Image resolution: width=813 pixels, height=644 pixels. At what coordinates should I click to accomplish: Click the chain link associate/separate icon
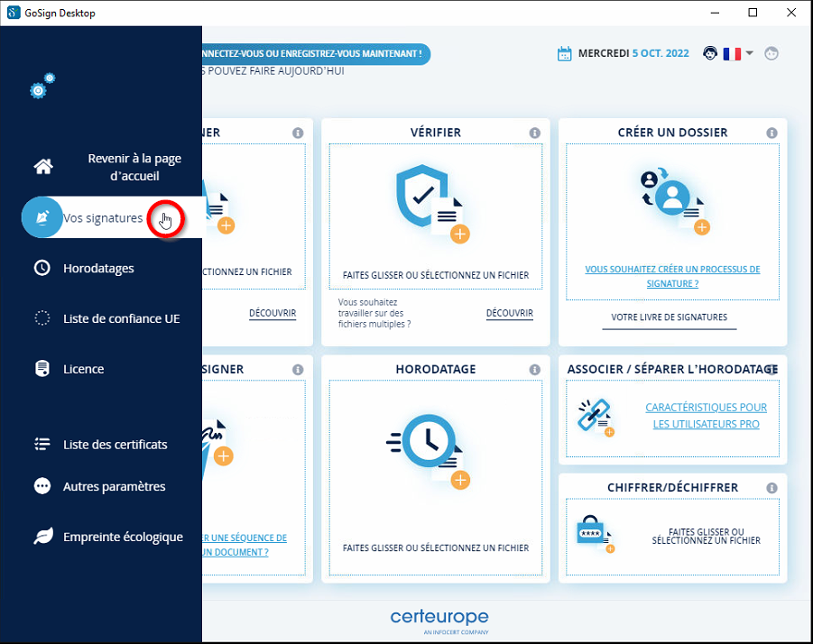(x=596, y=417)
